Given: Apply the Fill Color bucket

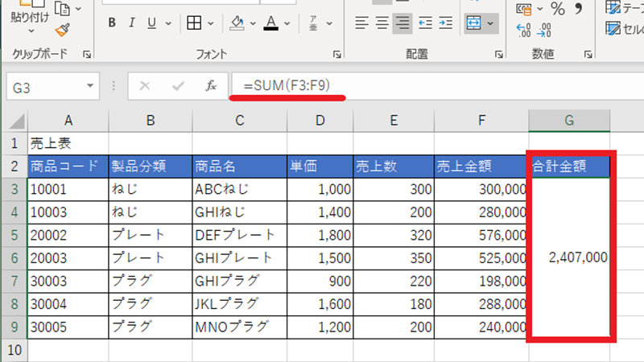Looking at the screenshot, I should pyautogui.click(x=237, y=23).
